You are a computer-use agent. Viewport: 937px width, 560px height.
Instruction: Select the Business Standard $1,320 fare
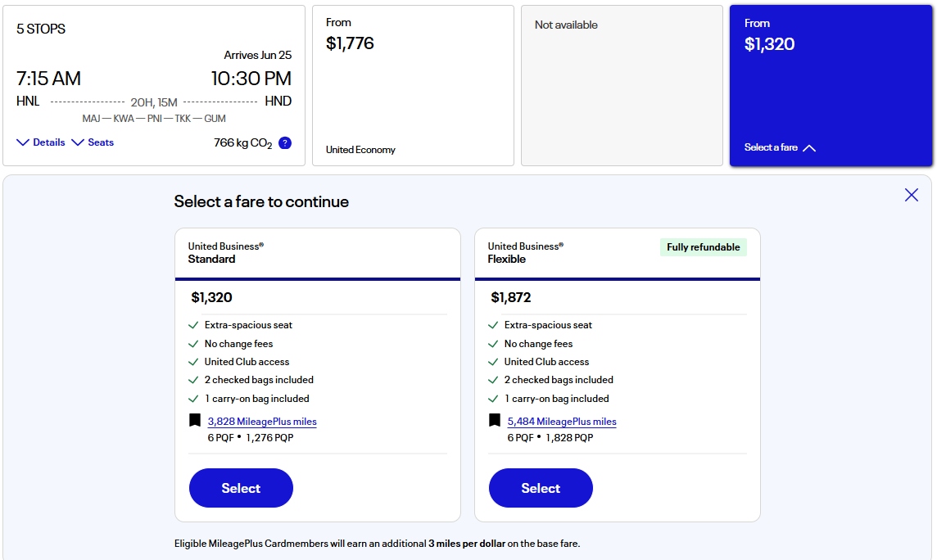click(241, 488)
